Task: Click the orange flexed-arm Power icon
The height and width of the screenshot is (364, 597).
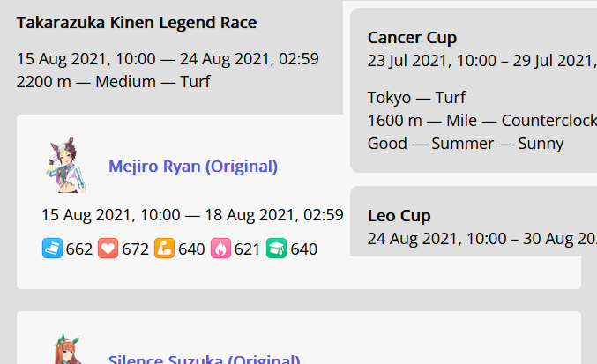Action: (164, 249)
